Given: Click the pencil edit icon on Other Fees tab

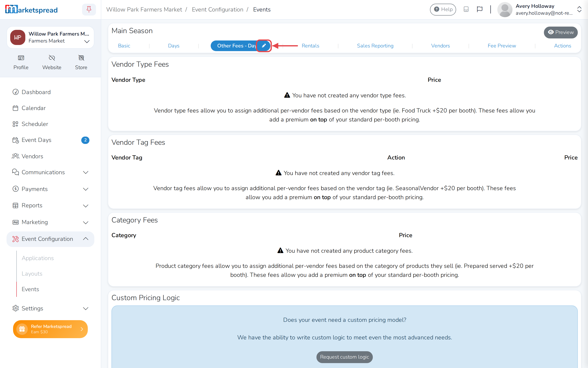Looking at the screenshot, I should [x=264, y=46].
